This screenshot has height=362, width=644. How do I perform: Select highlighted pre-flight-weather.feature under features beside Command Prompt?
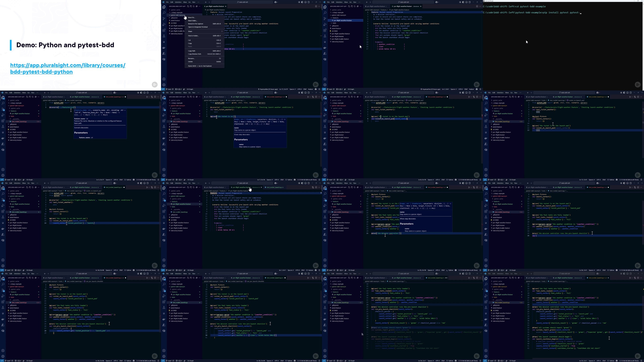click(x=346, y=21)
